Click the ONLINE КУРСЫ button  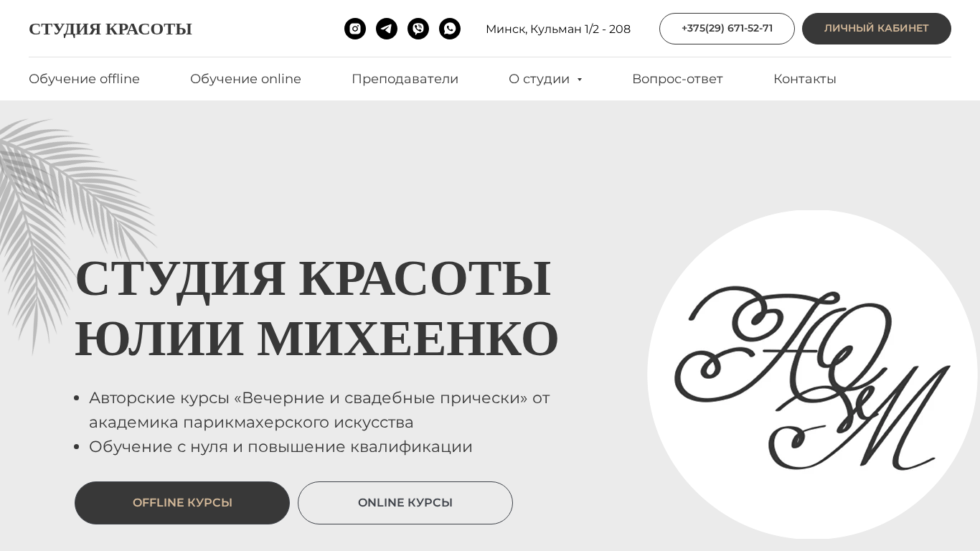405,503
